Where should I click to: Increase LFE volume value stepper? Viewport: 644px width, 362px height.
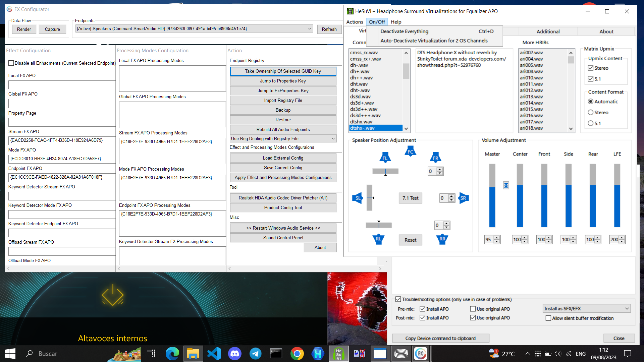pyautogui.click(x=622, y=238)
